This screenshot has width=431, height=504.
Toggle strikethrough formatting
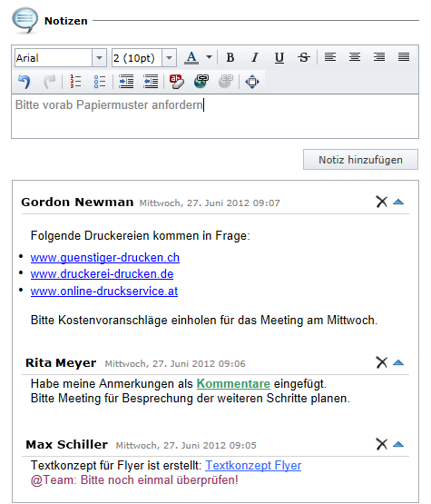(x=304, y=57)
